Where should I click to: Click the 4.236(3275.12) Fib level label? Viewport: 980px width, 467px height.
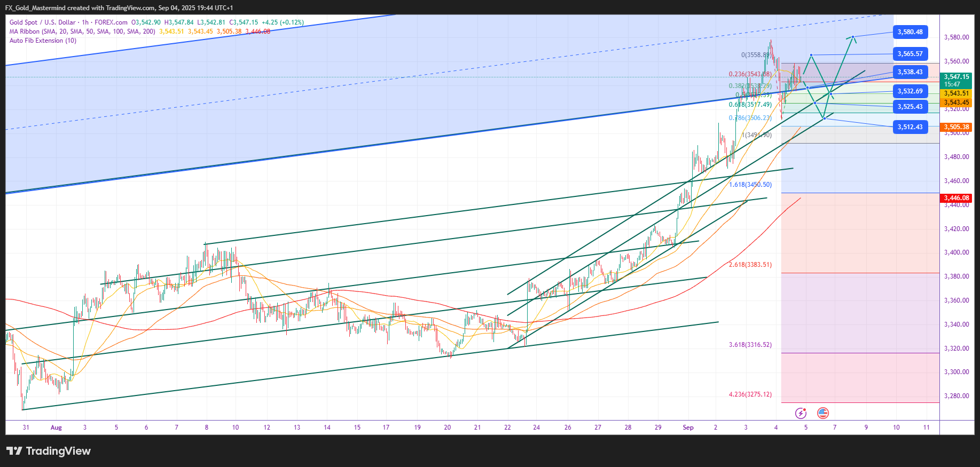[x=750, y=394]
